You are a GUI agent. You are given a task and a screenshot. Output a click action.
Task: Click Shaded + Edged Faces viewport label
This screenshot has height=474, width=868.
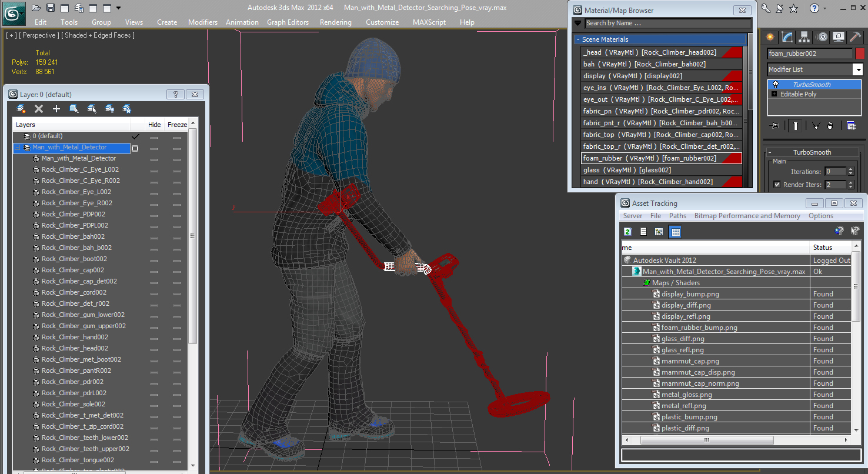click(99, 35)
